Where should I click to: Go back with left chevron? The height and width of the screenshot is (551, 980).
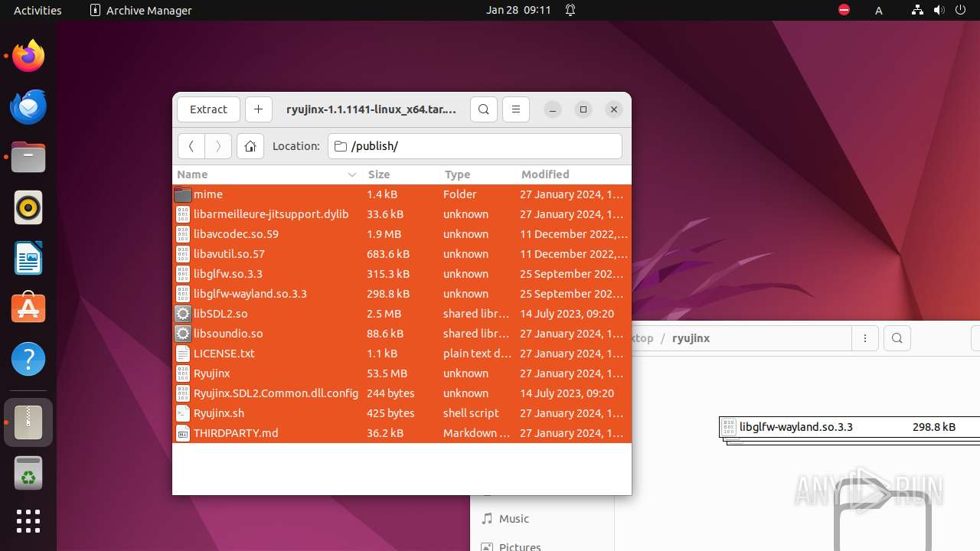(191, 146)
